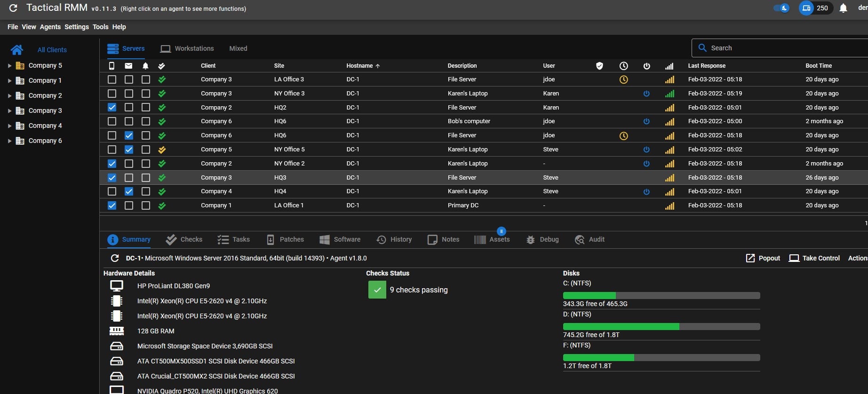Click the green 9 checks passing icon
This screenshot has height=394, width=868.
[x=377, y=290]
